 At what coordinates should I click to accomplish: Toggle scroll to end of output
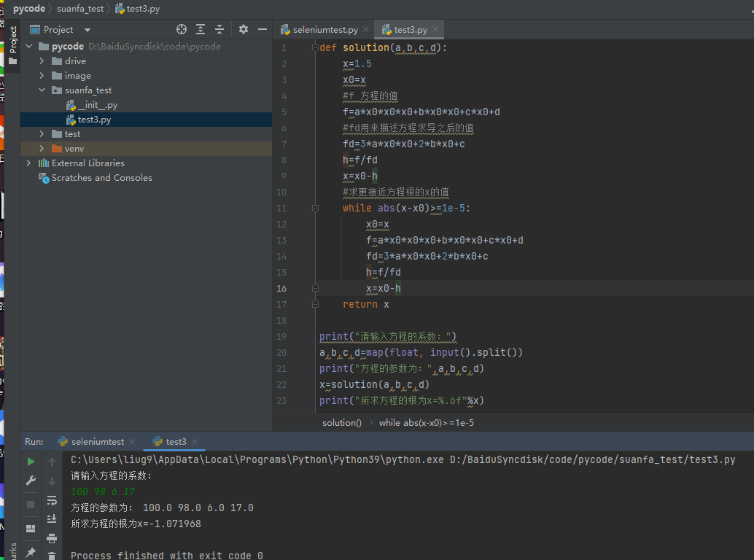coord(52,518)
